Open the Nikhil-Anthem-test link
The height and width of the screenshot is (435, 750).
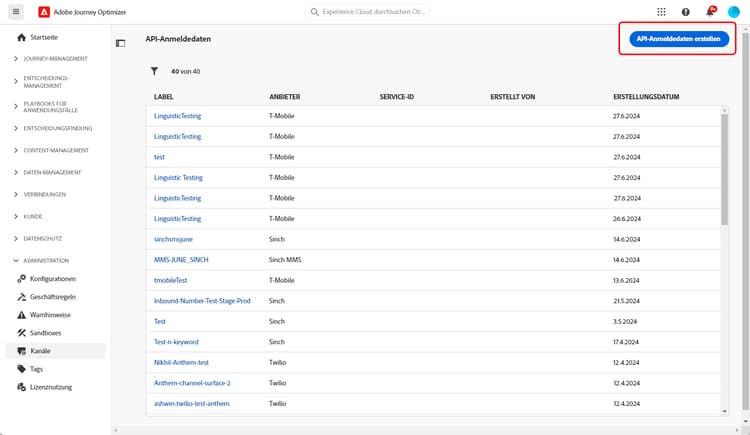pos(181,362)
